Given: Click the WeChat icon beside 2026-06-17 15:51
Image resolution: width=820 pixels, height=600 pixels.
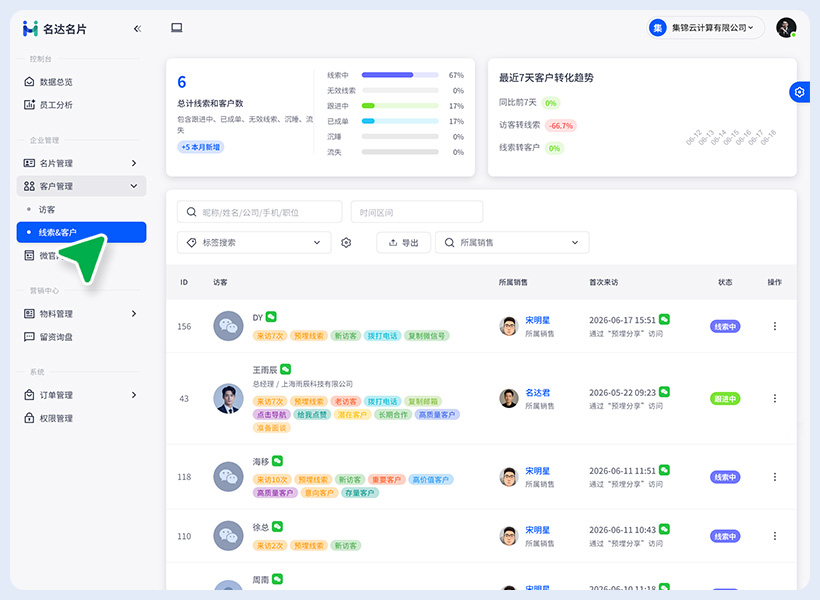Looking at the screenshot, I should tap(665, 319).
